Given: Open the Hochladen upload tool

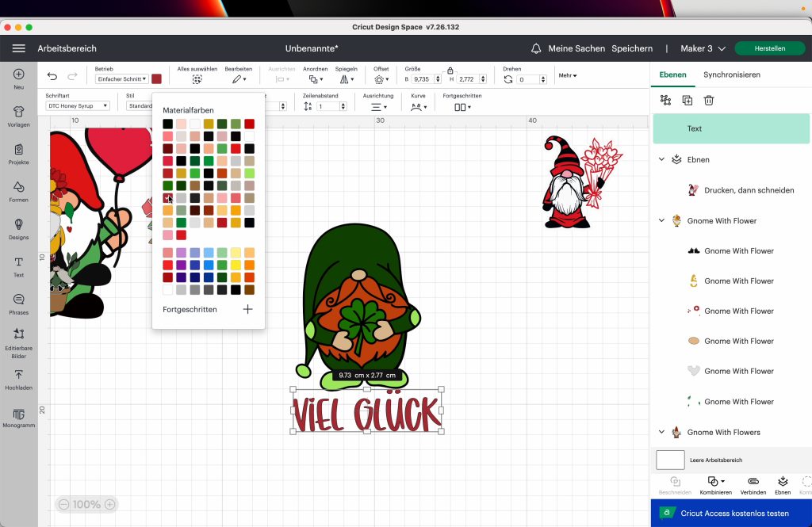Looking at the screenshot, I should [18, 377].
